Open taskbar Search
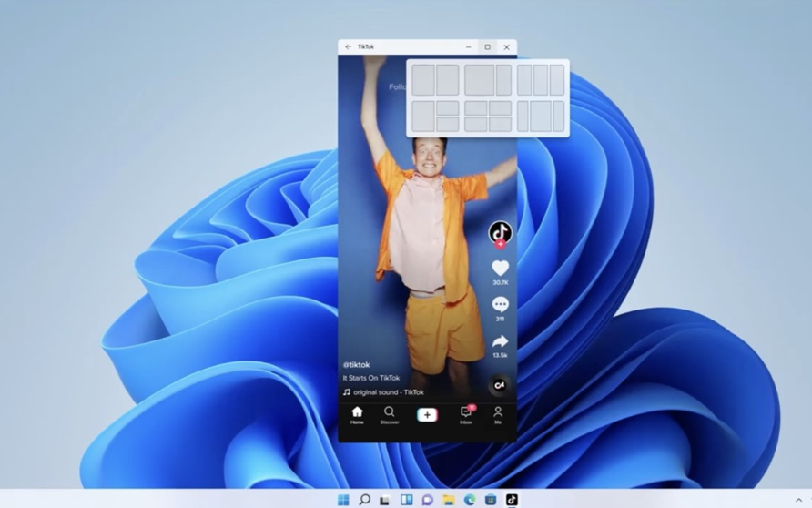This screenshot has width=812, height=508. pyautogui.click(x=364, y=500)
